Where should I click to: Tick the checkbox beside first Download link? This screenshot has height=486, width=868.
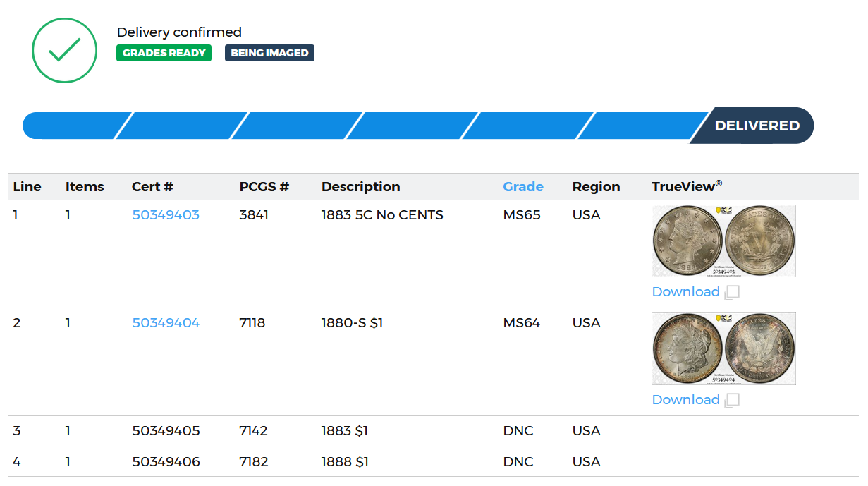[733, 292]
